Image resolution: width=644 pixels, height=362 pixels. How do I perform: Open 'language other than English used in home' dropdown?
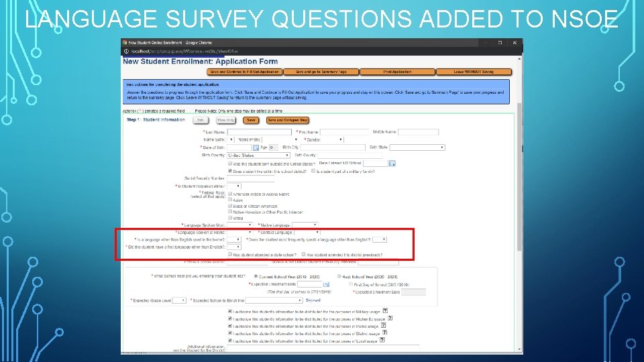click(234, 240)
